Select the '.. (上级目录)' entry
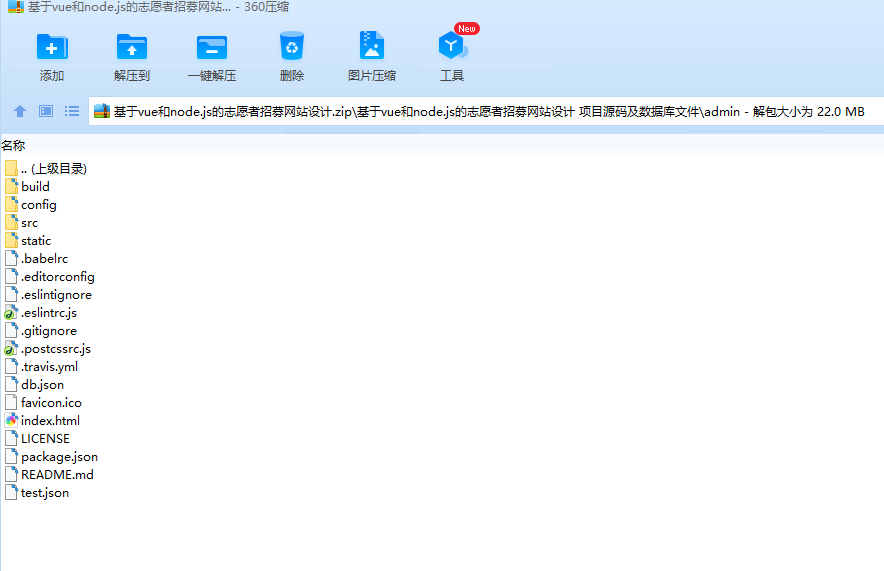The height and width of the screenshot is (571, 884). click(54, 169)
